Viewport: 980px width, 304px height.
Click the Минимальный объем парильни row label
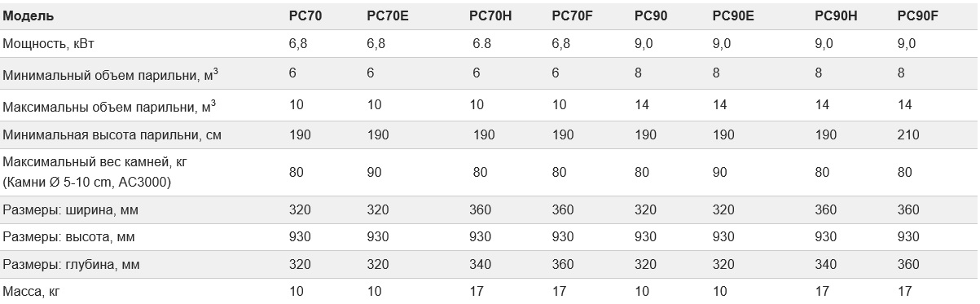pyautogui.click(x=110, y=75)
